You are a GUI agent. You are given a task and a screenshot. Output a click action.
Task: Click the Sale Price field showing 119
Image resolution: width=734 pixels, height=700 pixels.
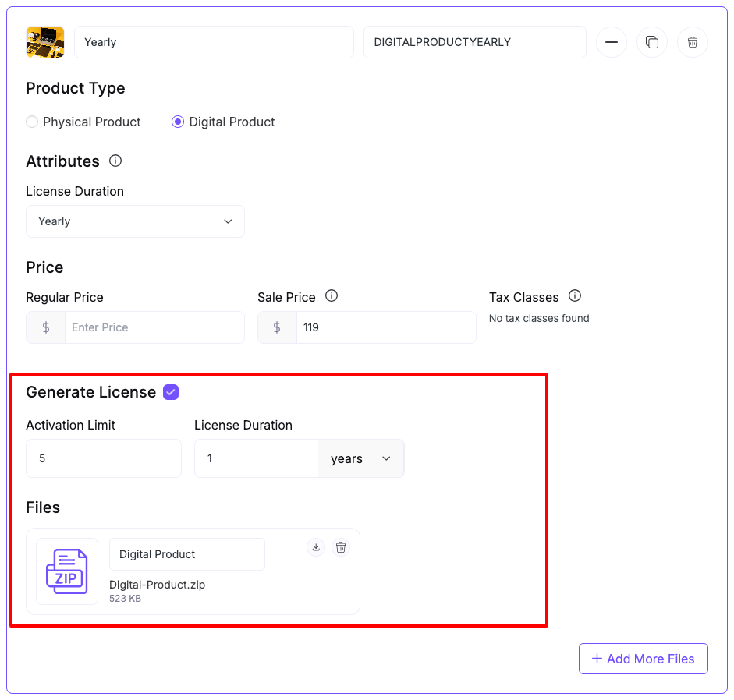coord(385,327)
